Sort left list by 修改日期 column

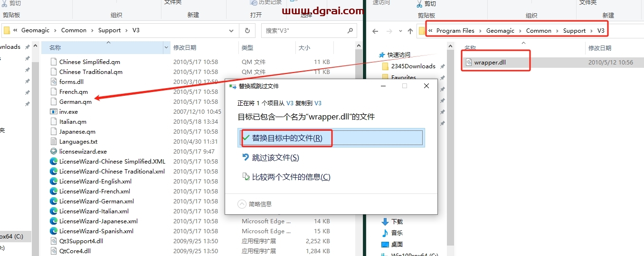(x=185, y=47)
